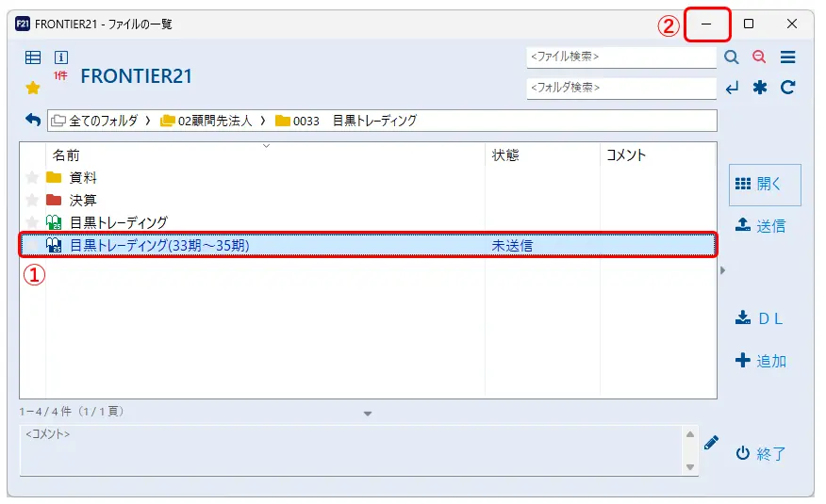
Task: Expand the right side panel arrow
Action: tap(723, 270)
